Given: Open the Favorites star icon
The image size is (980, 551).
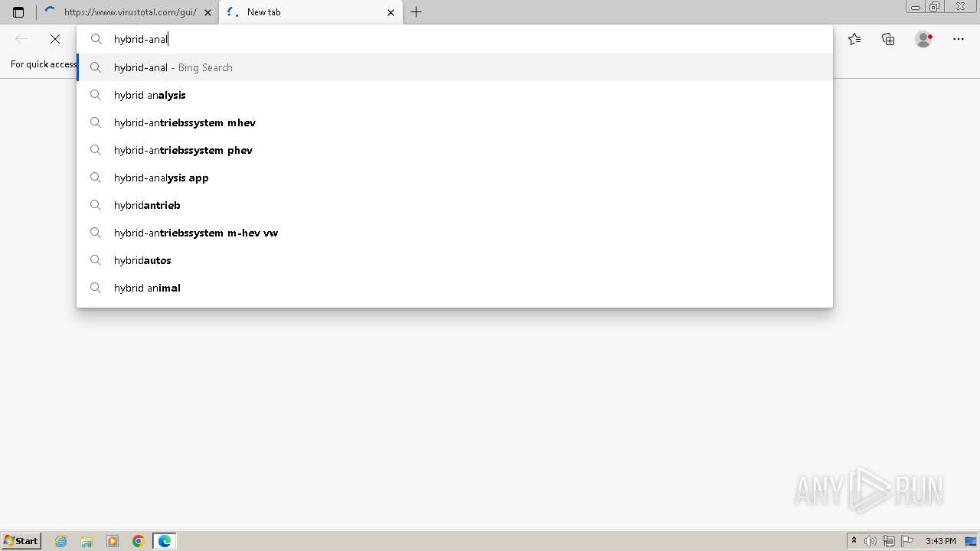Looking at the screenshot, I should 854,39.
